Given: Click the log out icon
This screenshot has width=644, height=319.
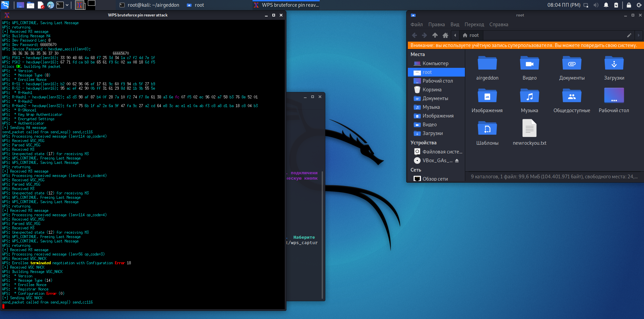Looking at the screenshot, I should tap(639, 5).
